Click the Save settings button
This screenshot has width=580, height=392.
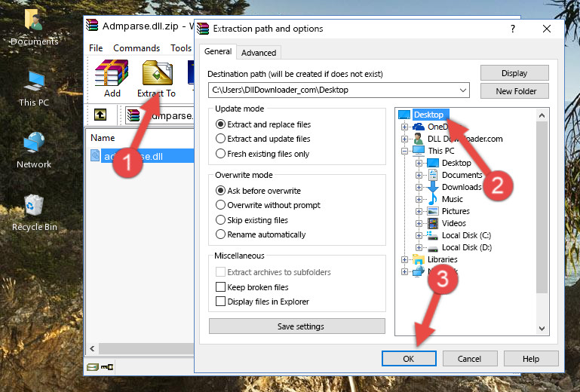coord(297,326)
